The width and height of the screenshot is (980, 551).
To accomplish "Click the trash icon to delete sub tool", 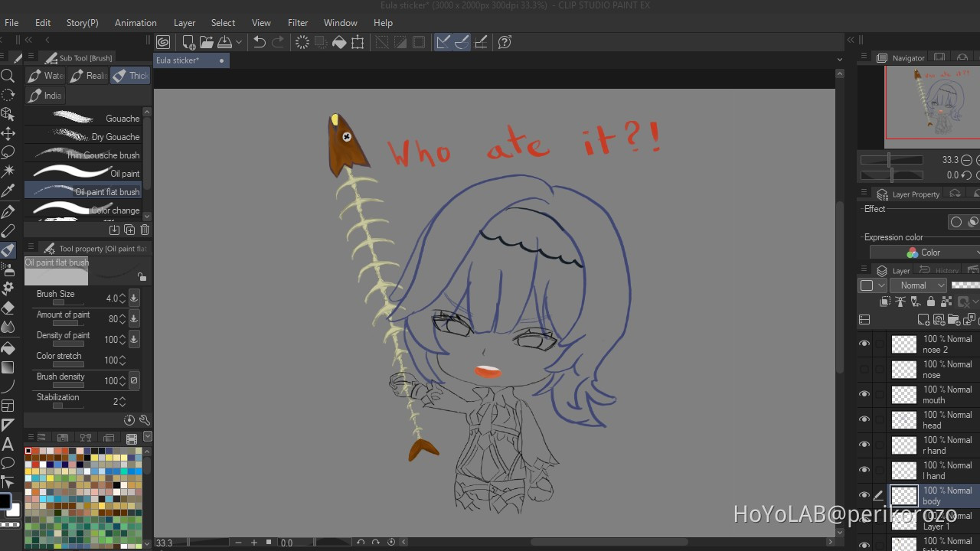I will [x=145, y=230].
